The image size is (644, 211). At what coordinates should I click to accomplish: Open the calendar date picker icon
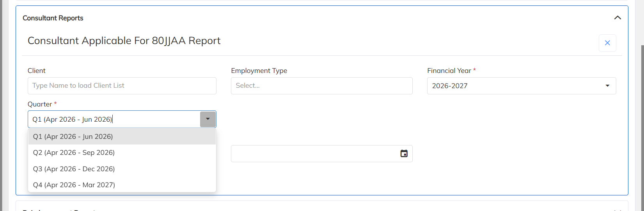(x=404, y=154)
